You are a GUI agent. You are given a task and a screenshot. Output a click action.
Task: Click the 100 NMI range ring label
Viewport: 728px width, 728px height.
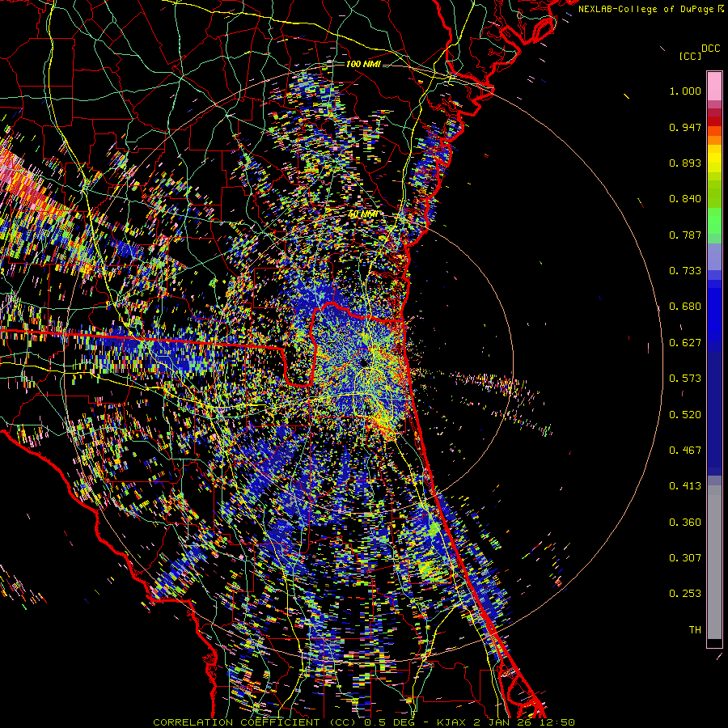pos(363,64)
